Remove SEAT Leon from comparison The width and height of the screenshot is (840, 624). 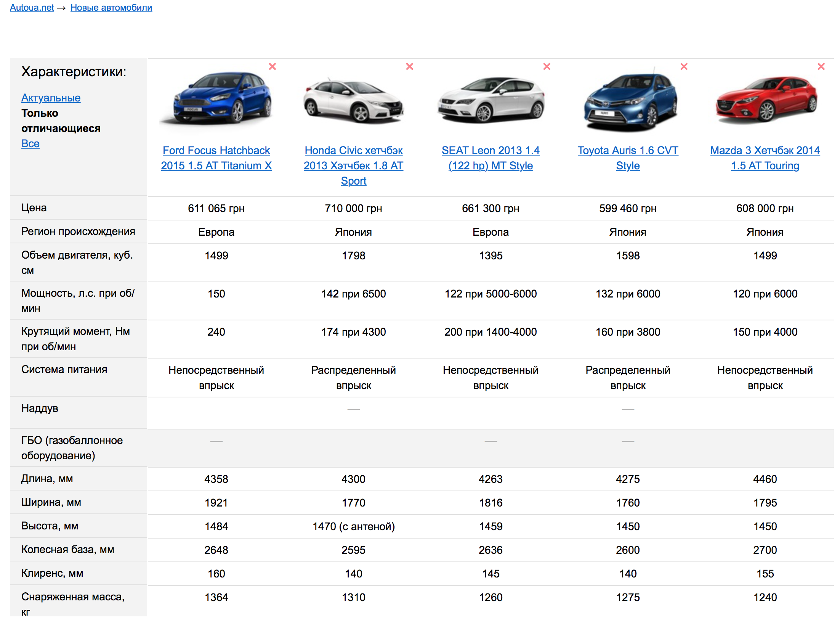click(x=547, y=66)
